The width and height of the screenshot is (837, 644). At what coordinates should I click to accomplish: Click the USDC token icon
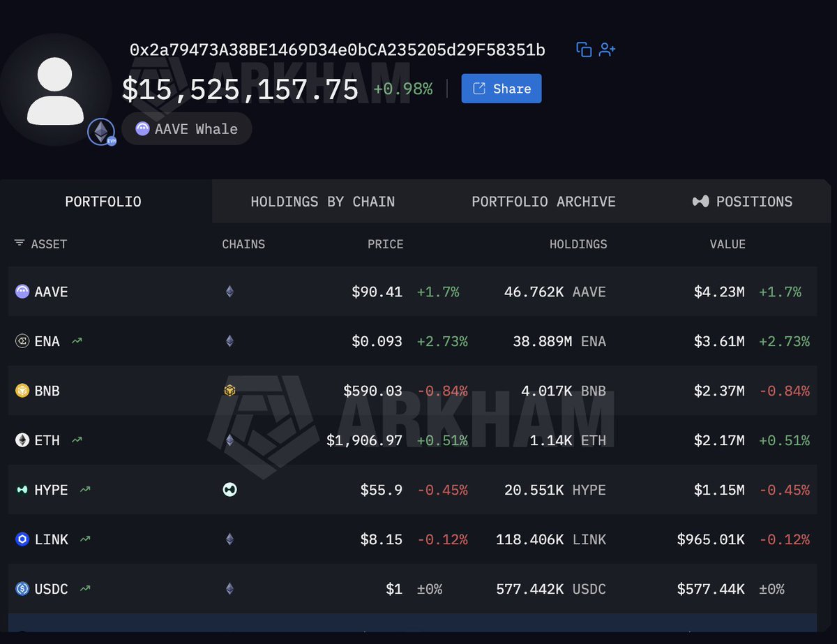[x=22, y=589]
